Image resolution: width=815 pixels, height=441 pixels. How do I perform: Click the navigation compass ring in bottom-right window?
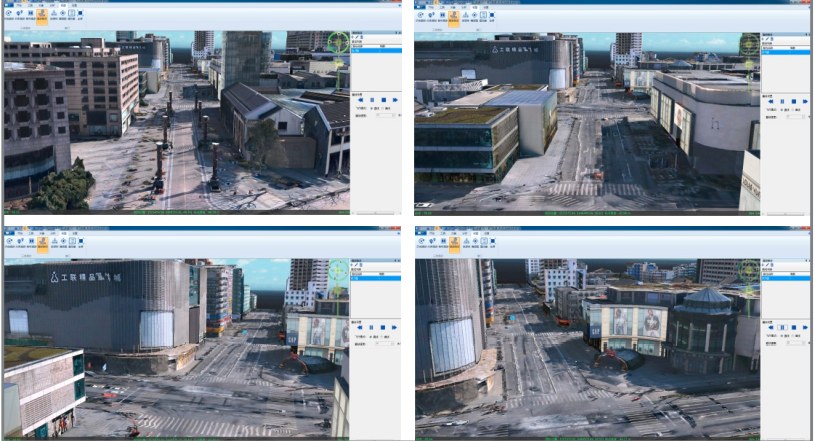[749, 270]
